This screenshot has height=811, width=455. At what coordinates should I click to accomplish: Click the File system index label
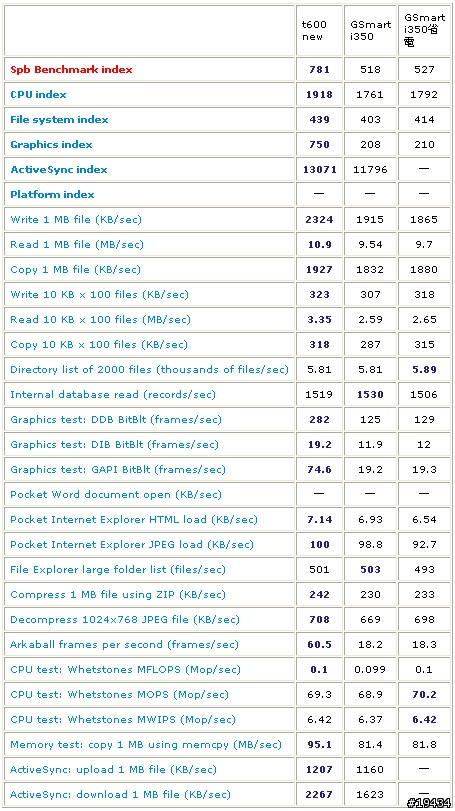59,119
